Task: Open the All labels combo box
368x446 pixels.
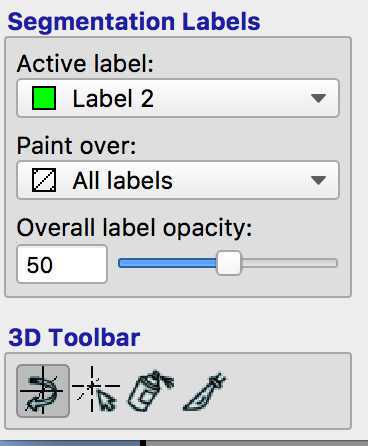Action: click(178, 180)
